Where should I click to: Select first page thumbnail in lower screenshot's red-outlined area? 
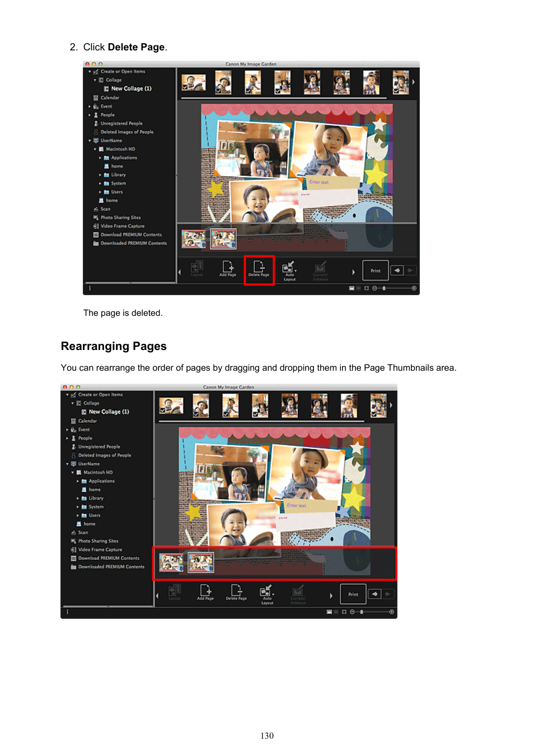click(x=171, y=562)
